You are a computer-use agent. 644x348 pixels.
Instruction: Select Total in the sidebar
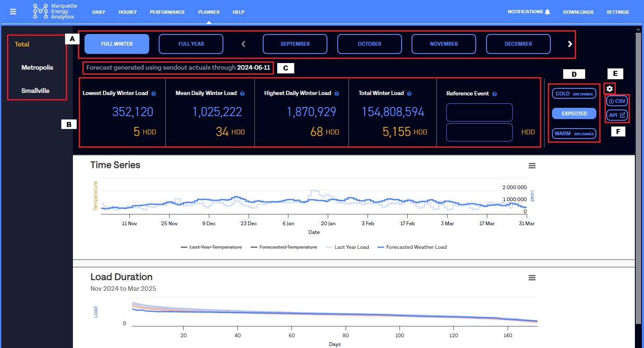pos(22,44)
